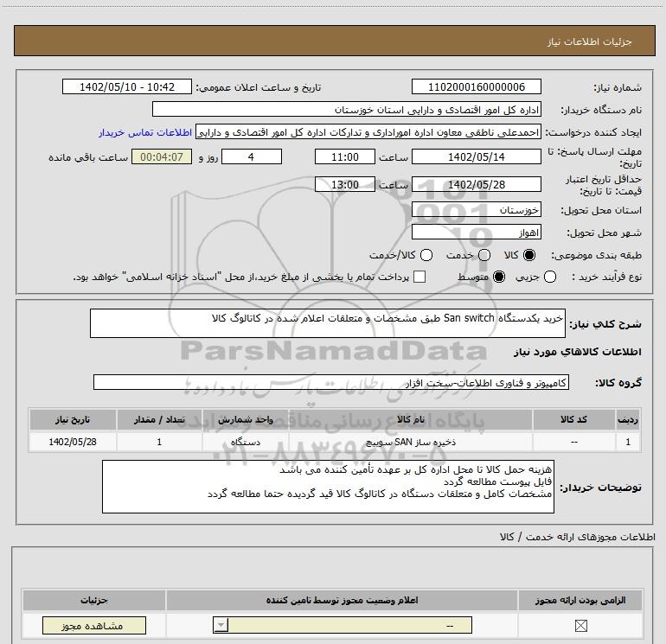This screenshot has width=666, height=644.
Task: Click the جزئیات column header
Action: pyautogui.click(x=94, y=600)
